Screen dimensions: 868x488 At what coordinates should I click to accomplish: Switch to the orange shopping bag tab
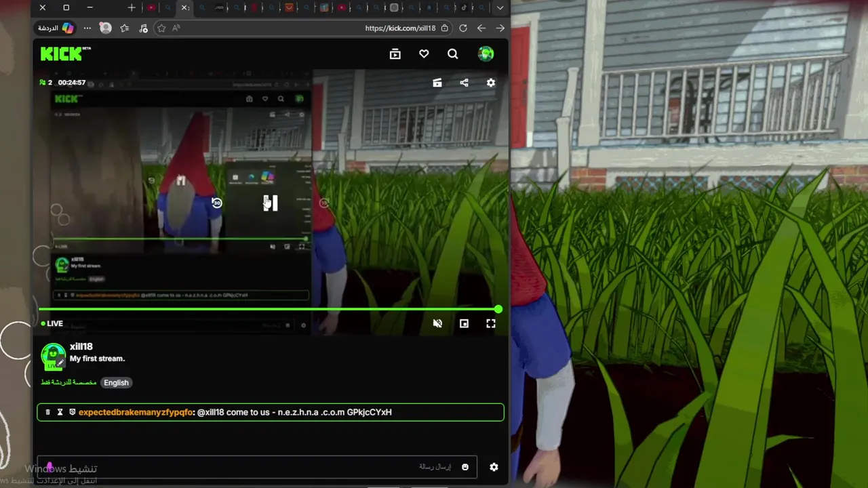(x=290, y=7)
